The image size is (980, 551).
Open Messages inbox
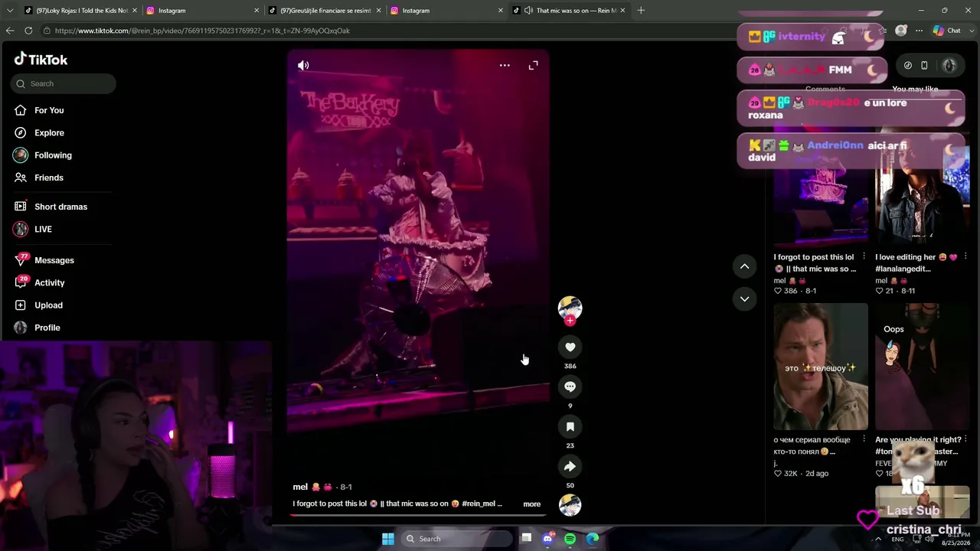point(54,260)
